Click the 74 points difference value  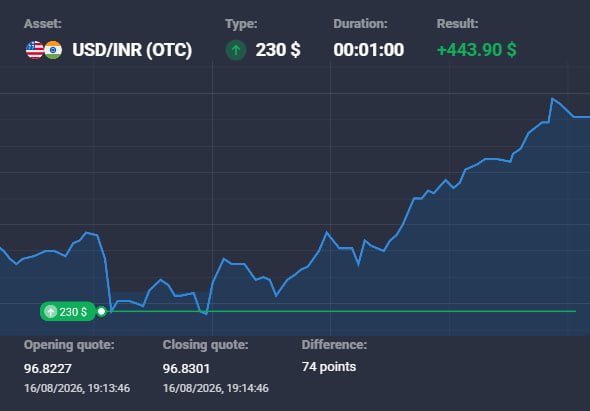(x=329, y=367)
